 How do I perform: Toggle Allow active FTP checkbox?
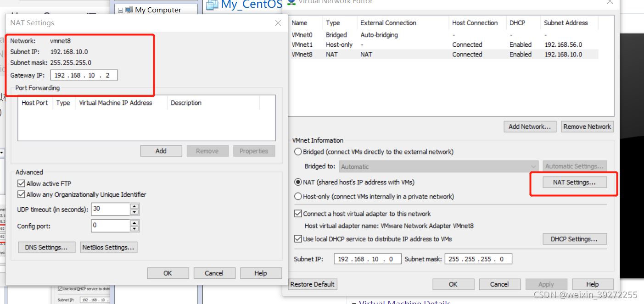tap(21, 183)
